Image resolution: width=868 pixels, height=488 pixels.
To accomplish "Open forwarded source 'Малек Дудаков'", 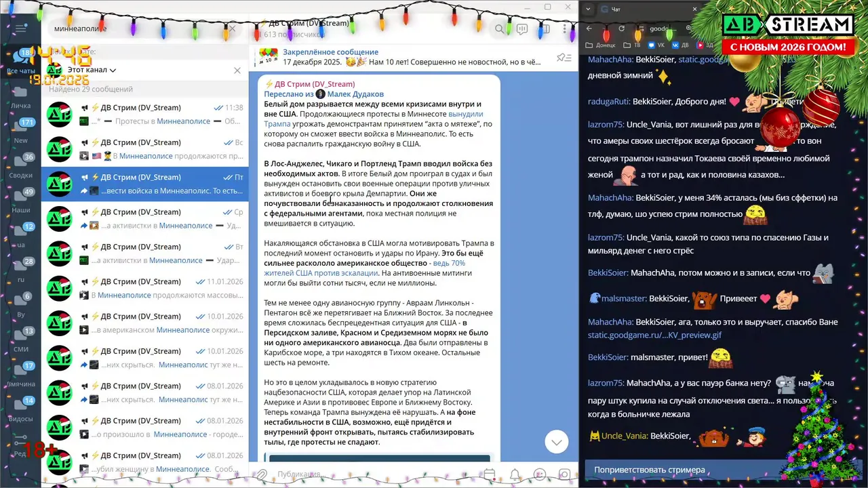I will pyautogui.click(x=355, y=94).
